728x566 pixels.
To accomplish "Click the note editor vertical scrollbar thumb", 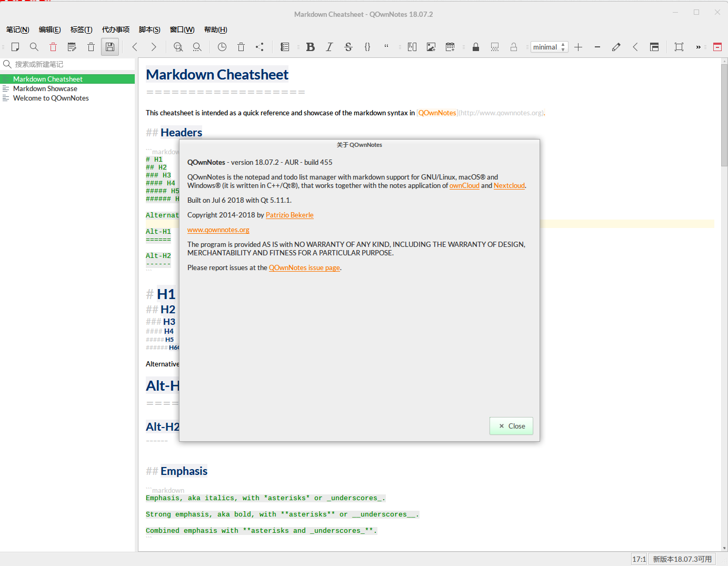I will [x=724, y=116].
